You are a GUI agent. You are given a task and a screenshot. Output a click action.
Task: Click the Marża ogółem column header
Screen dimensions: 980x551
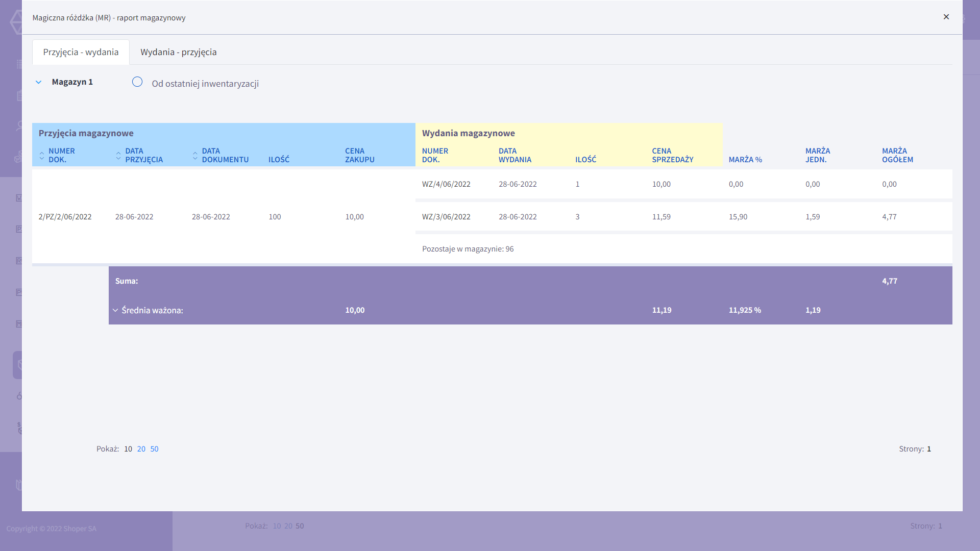(897, 155)
